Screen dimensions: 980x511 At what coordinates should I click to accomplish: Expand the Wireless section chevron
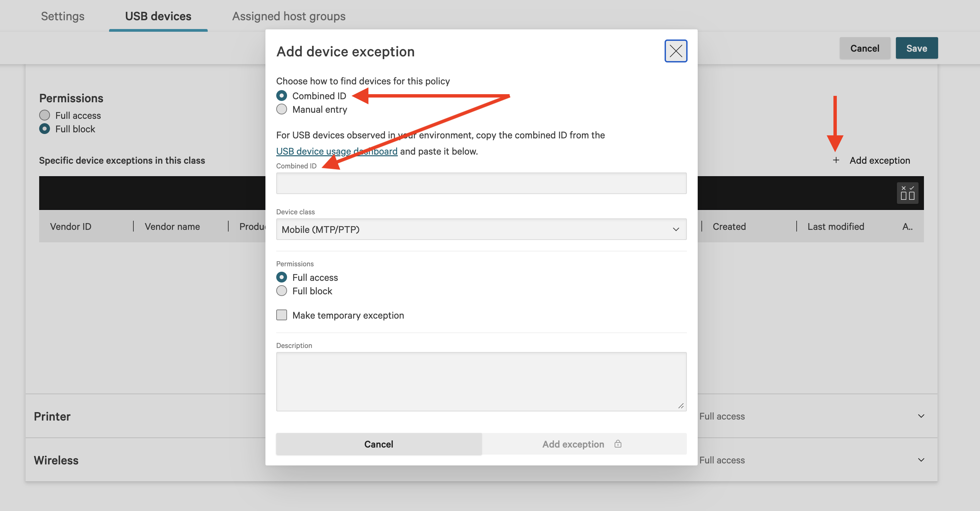[x=921, y=460]
